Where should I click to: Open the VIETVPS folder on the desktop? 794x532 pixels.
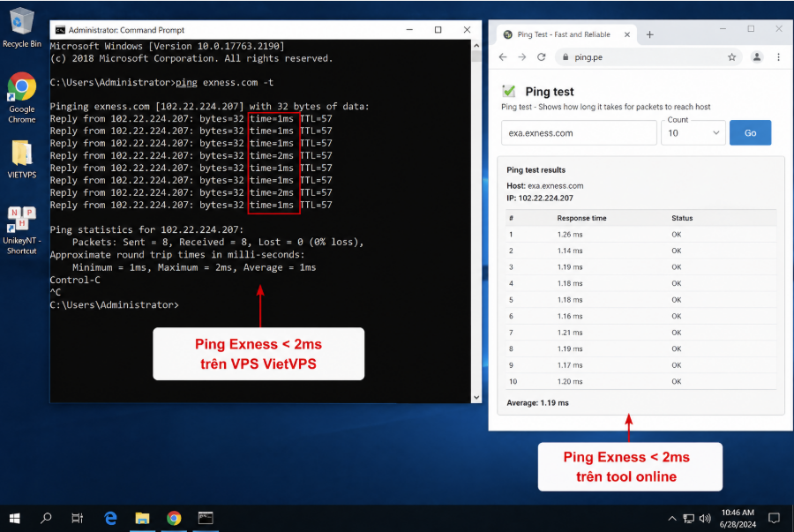pyautogui.click(x=22, y=159)
